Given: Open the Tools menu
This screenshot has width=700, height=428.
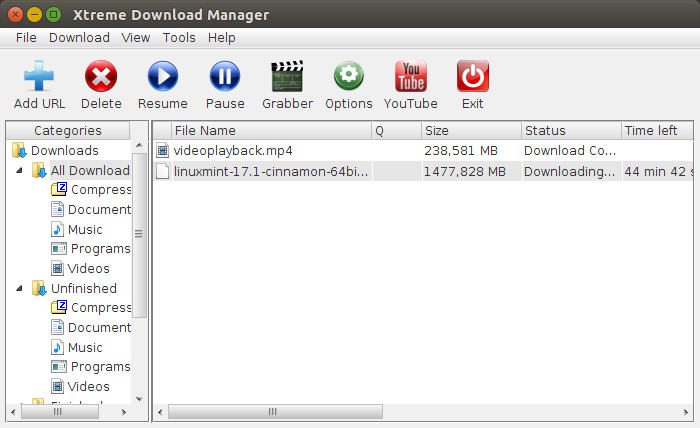Looking at the screenshot, I should [179, 37].
